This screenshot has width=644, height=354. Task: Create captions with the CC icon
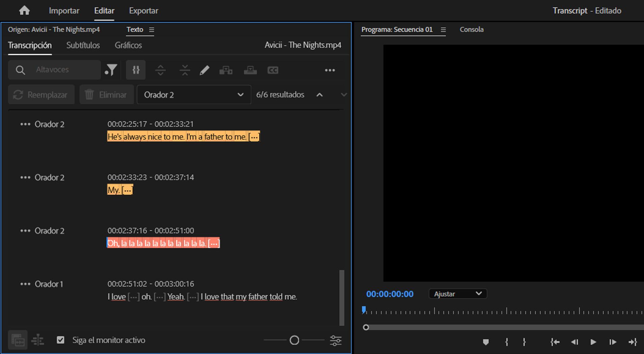[x=273, y=70]
